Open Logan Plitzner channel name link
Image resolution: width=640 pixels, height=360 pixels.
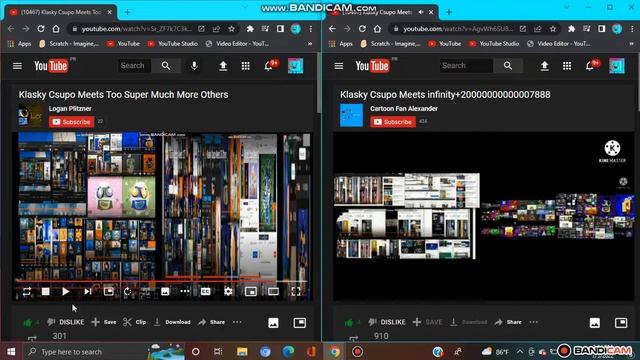[70, 109]
